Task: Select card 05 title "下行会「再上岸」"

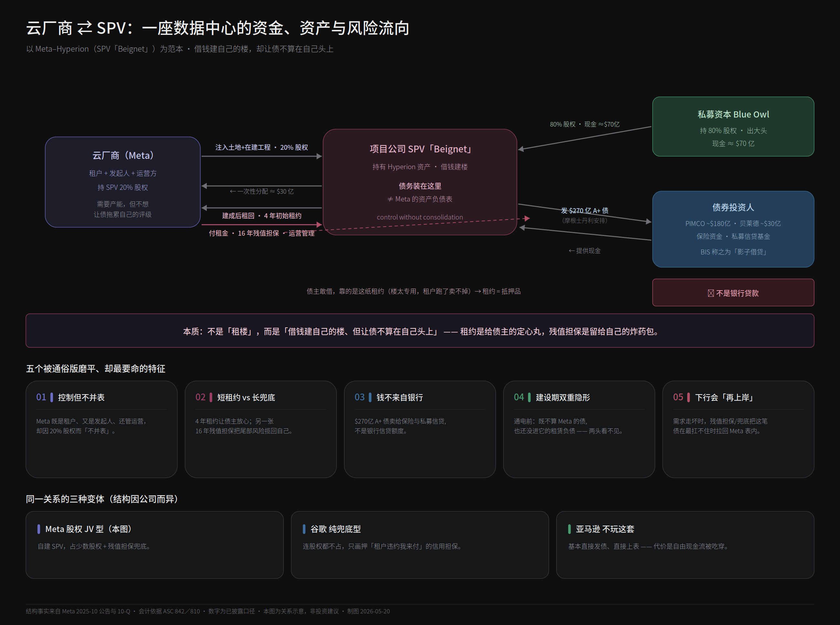Action: point(725,398)
